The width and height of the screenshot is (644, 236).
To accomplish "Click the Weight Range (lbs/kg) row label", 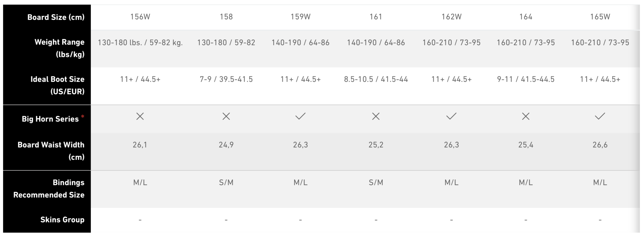I will tap(59, 48).
